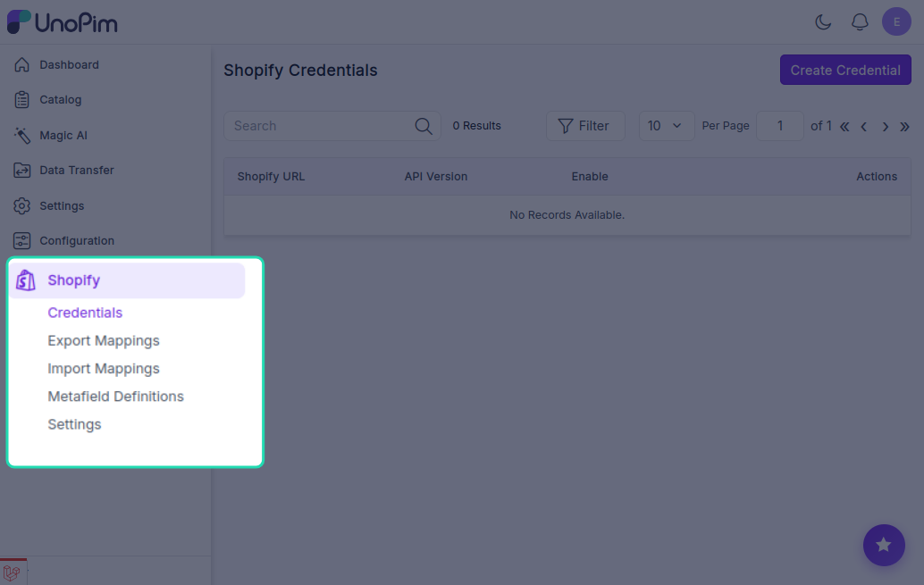Click the No Records Available message

567,215
